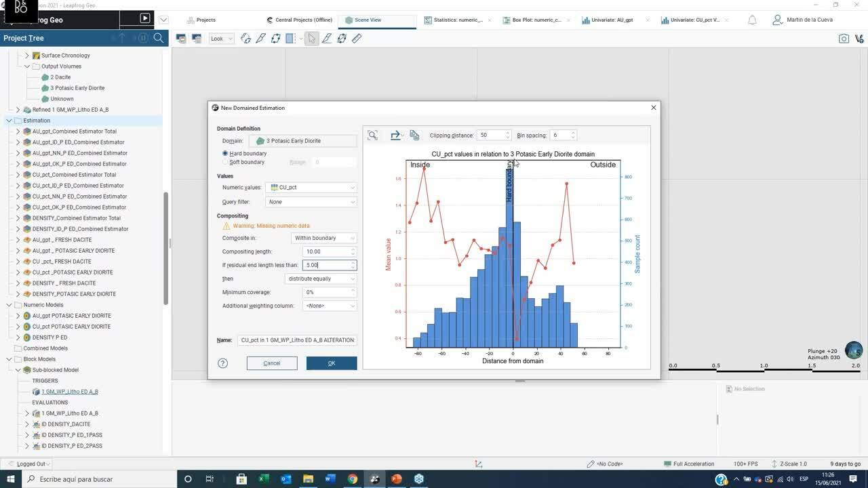Open the Query filter dropdown
This screenshot has height=488, width=868.
coord(311,202)
